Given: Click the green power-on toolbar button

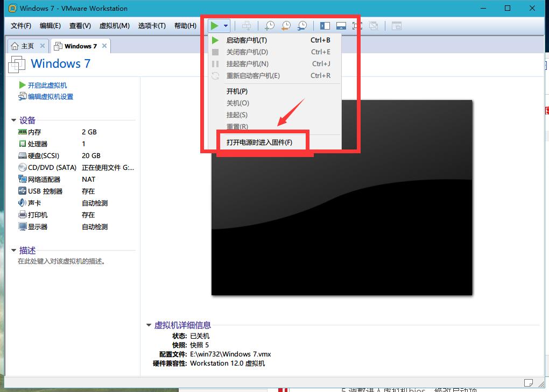Looking at the screenshot, I should [214, 26].
